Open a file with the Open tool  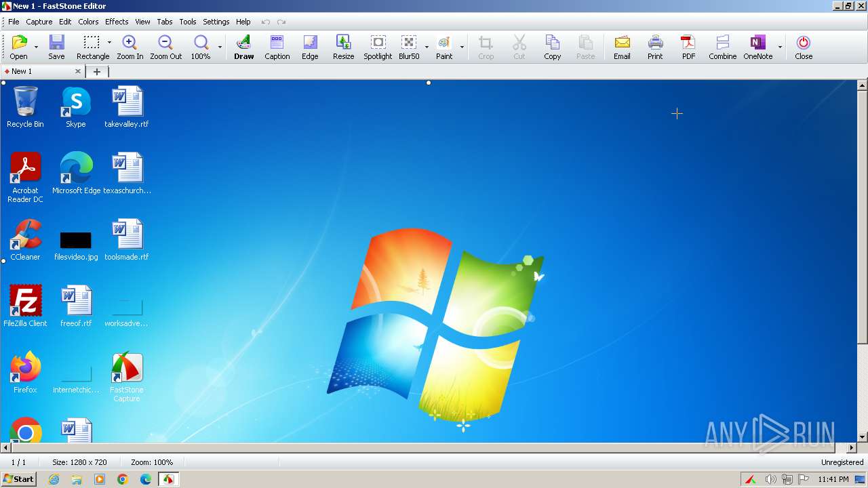(19, 47)
